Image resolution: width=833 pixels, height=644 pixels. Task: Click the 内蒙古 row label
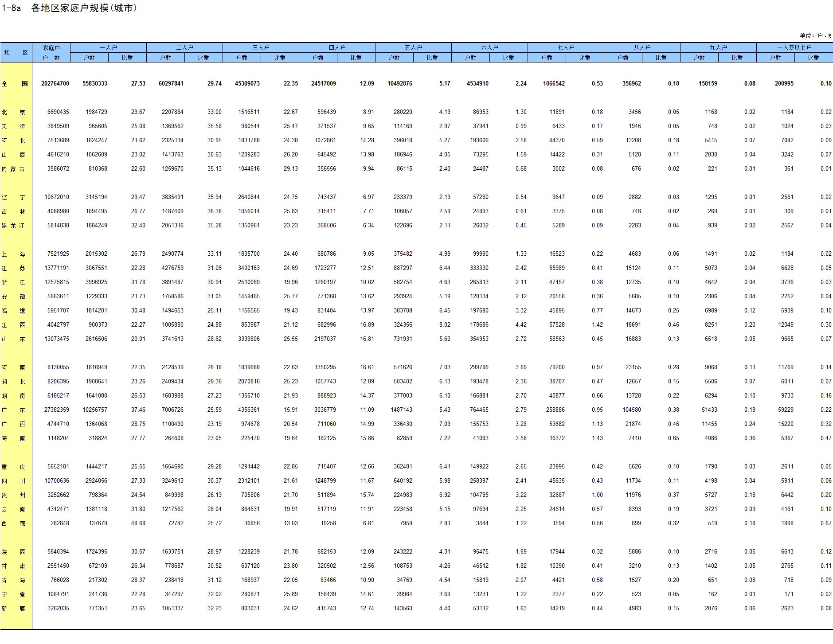14,169
